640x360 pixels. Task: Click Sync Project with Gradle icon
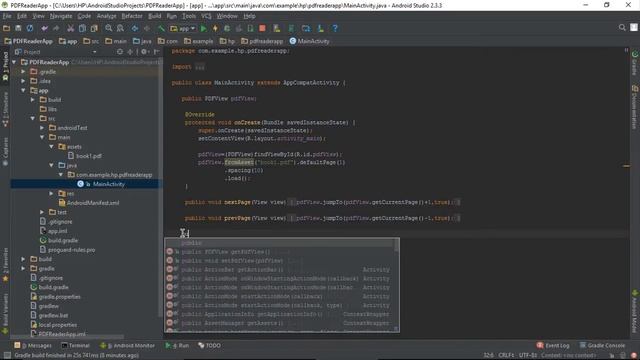291,28
